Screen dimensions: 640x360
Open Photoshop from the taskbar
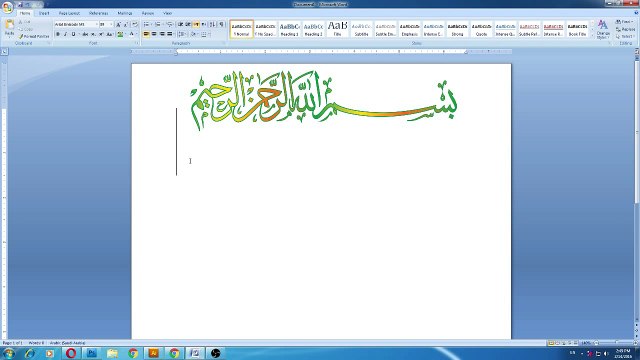[x=91, y=353]
